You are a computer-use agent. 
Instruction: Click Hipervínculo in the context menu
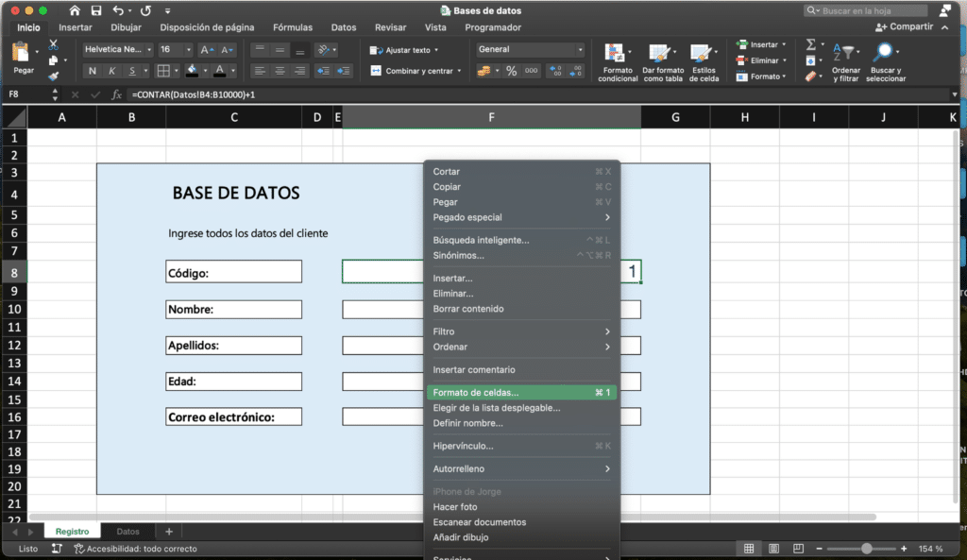pyautogui.click(x=521, y=446)
